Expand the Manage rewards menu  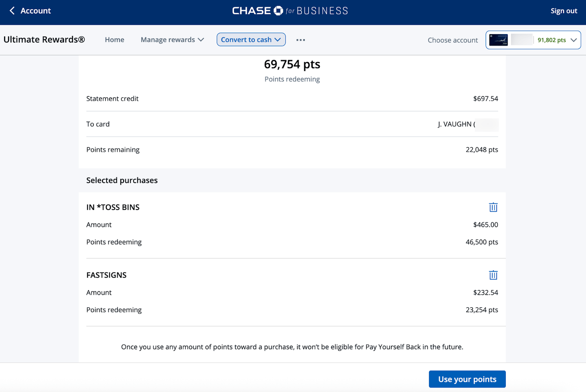point(172,39)
